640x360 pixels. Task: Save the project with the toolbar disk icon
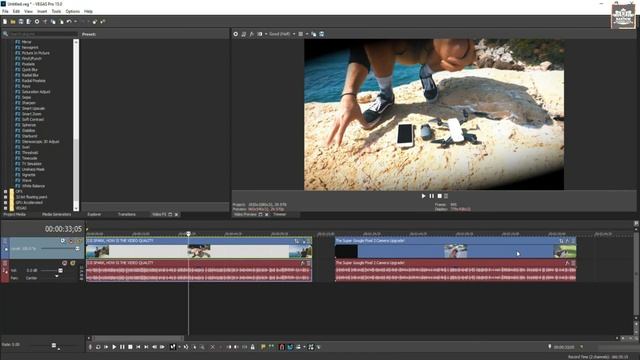[21, 21]
